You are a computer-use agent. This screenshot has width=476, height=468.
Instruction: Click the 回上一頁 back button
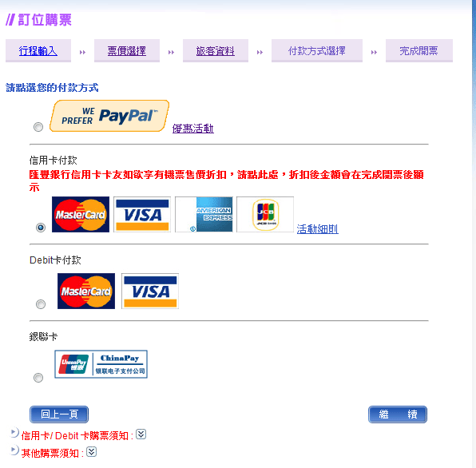pos(59,414)
